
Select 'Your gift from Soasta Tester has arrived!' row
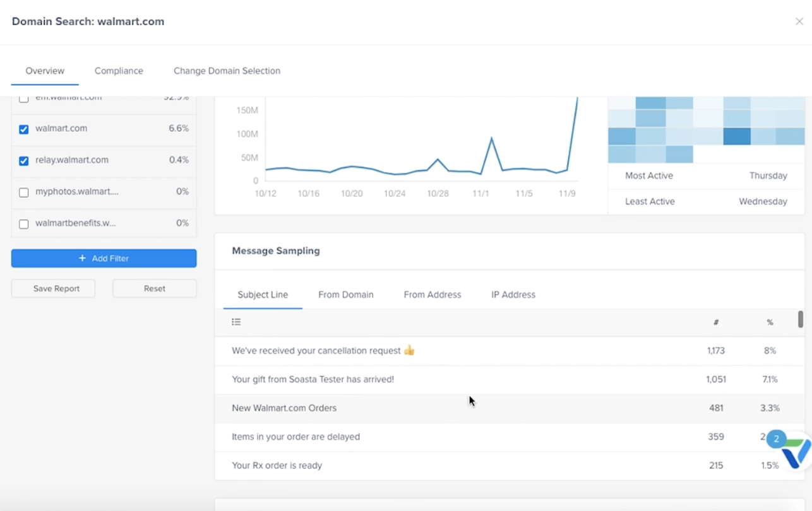(508, 379)
